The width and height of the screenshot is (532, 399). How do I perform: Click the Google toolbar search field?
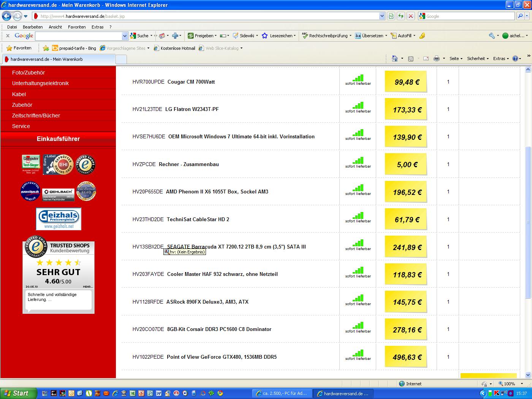[x=79, y=36]
